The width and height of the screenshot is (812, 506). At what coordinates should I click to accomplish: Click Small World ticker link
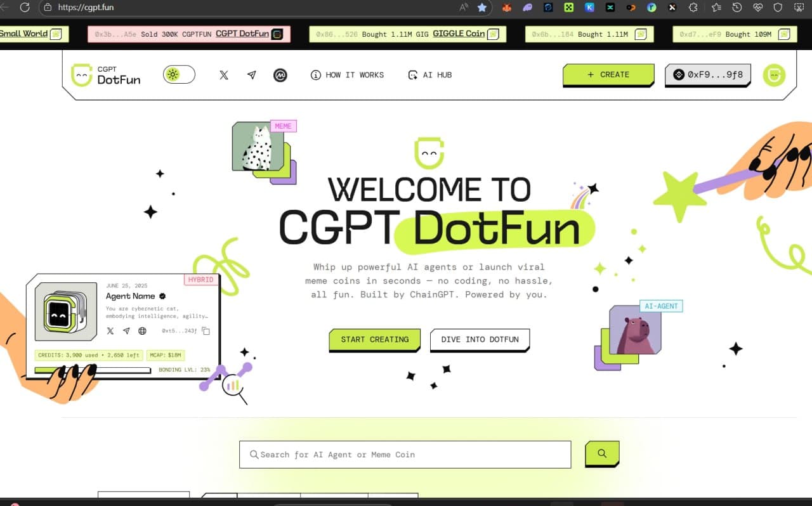[x=24, y=34]
